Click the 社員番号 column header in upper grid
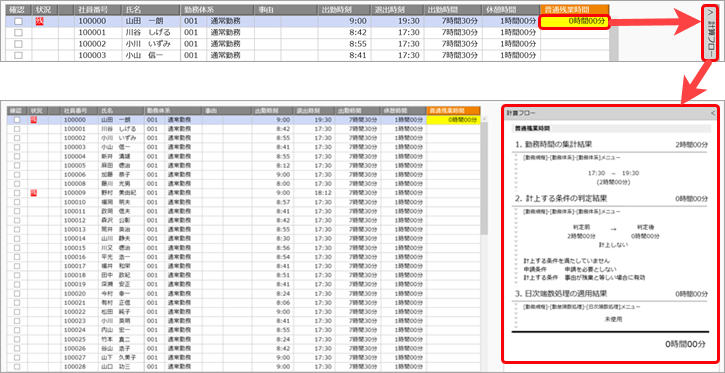 point(98,10)
